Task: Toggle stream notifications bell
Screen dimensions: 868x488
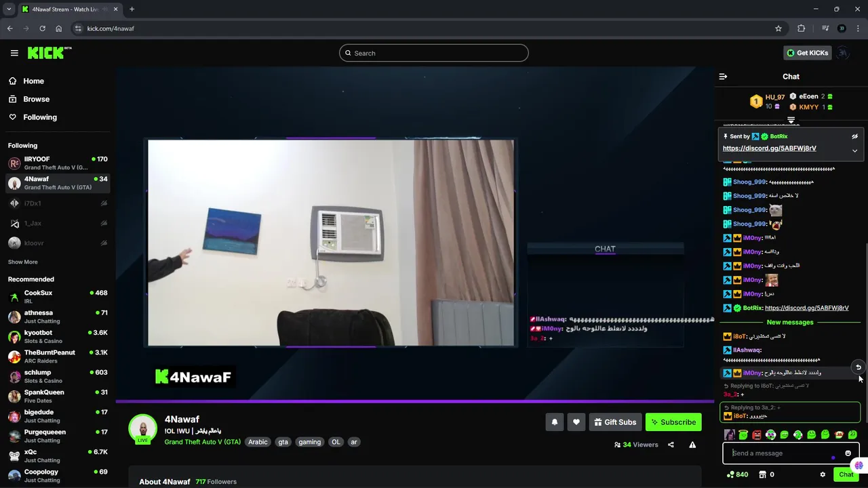Action: tap(554, 422)
